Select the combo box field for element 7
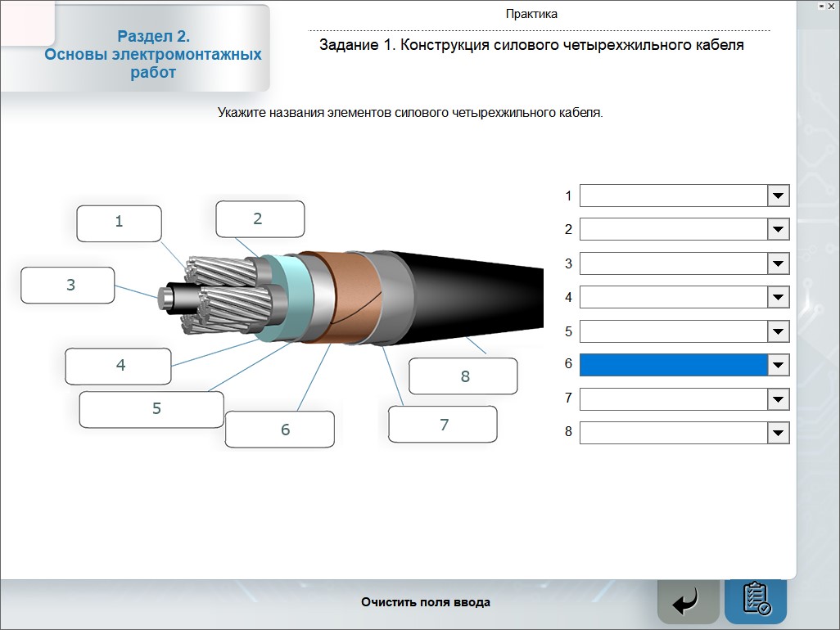Image resolution: width=840 pixels, height=630 pixels. (673, 399)
